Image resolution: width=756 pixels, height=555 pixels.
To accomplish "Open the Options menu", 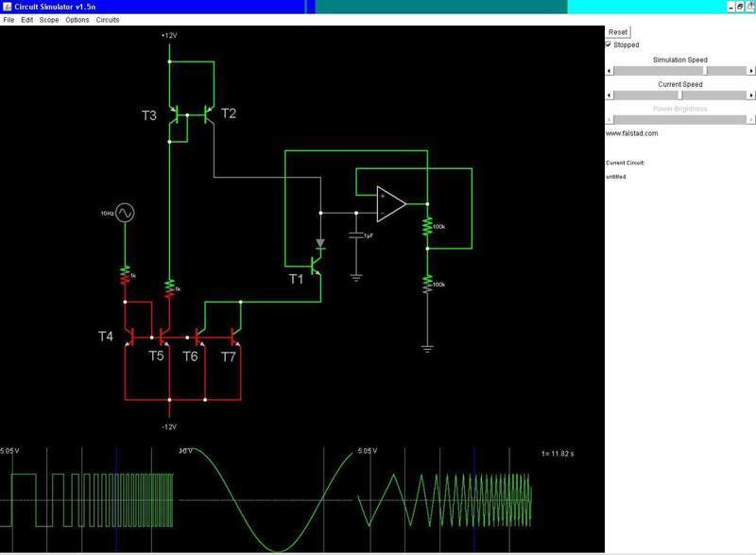I will (77, 20).
